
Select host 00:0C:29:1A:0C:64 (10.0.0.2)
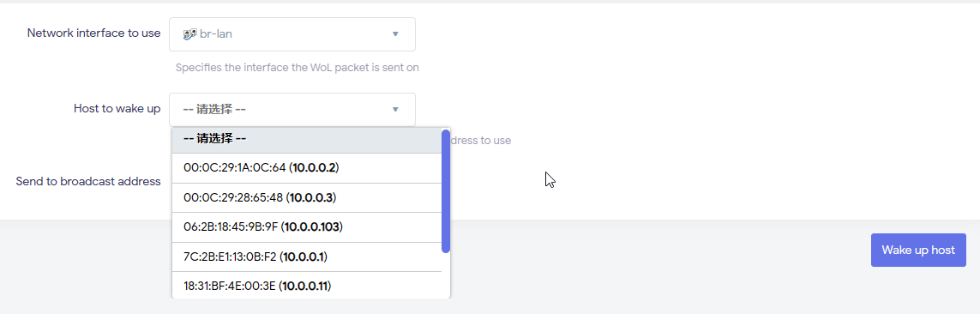[x=307, y=167]
